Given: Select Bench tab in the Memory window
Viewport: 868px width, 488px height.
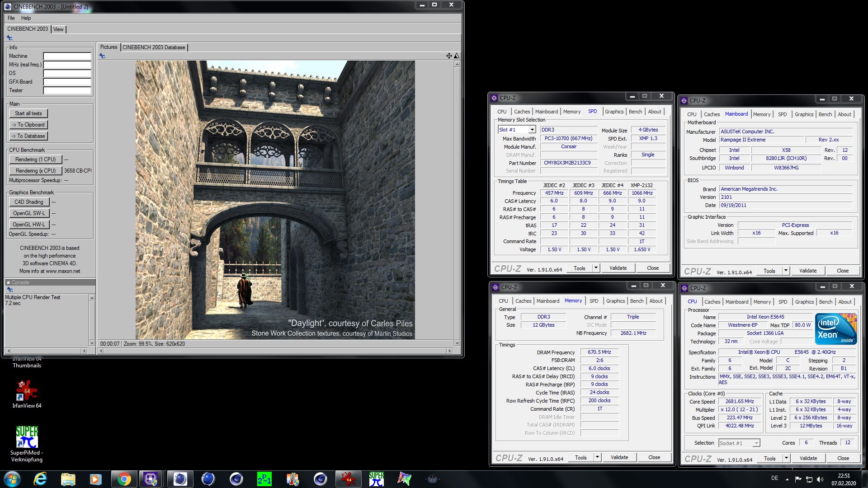Looking at the screenshot, I should (x=637, y=301).
